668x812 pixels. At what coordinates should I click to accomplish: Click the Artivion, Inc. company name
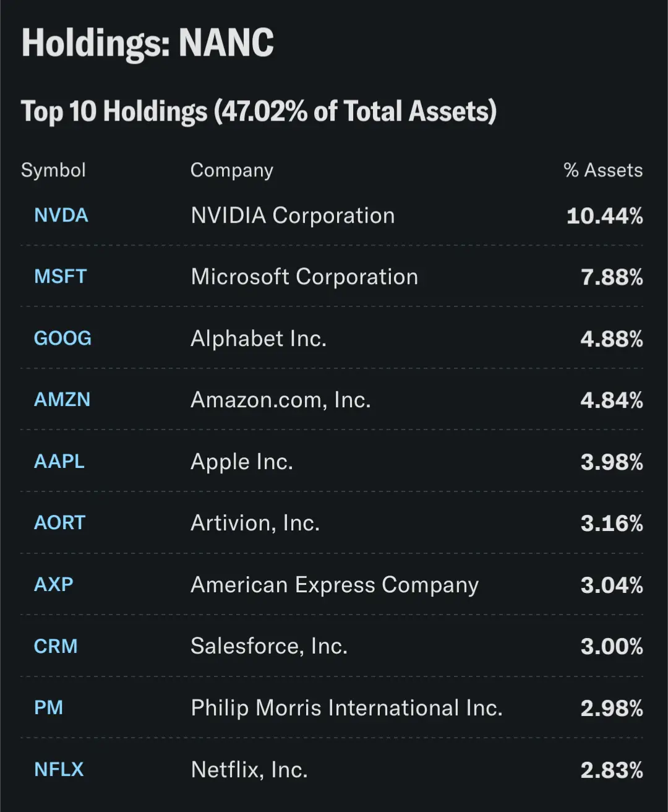[x=255, y=523]
